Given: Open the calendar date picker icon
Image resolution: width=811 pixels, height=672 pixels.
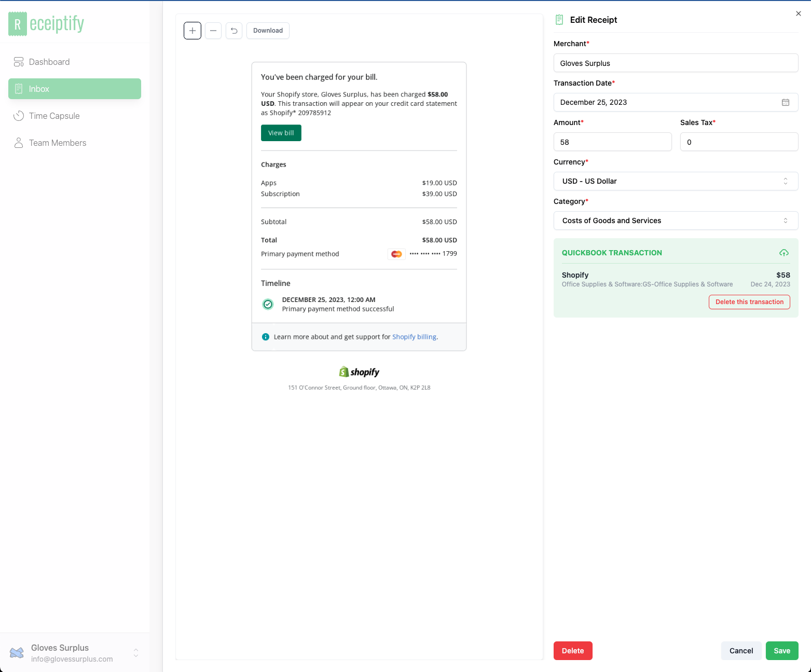Looking at the screenshot, I should [786, 102].
